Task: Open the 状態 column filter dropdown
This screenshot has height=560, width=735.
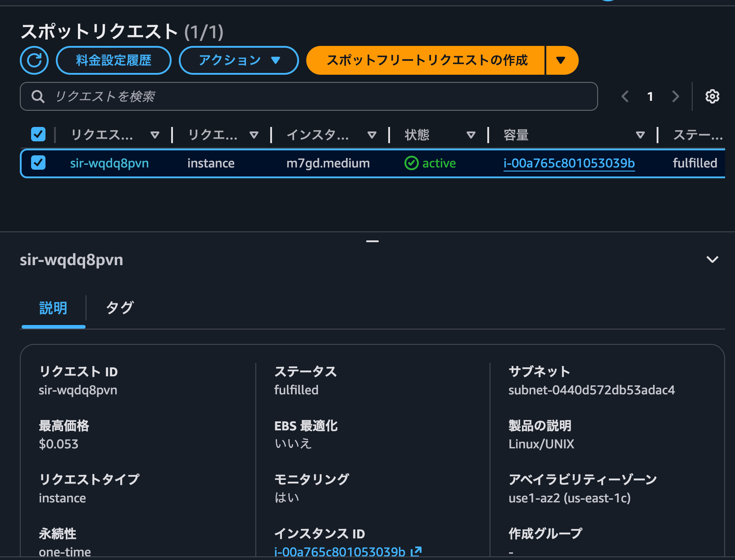Action: click(471, 135)
